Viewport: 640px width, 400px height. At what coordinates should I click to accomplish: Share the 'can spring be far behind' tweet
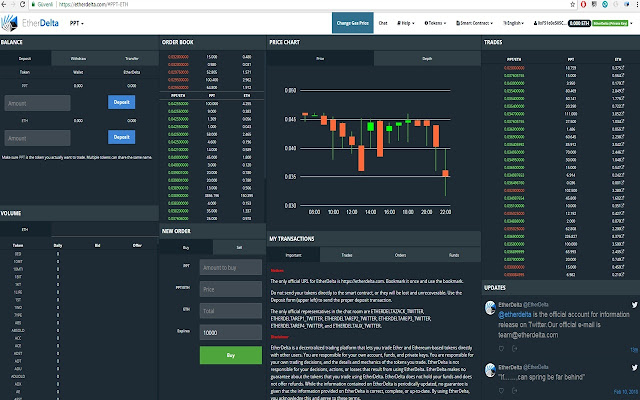pos(514,391)
